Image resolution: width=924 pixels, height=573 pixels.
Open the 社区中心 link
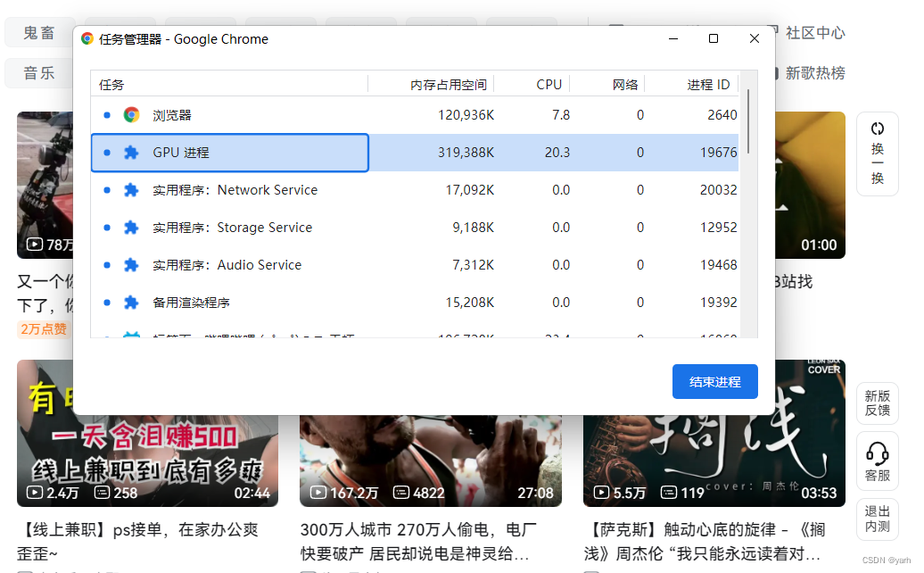(815, 32)
